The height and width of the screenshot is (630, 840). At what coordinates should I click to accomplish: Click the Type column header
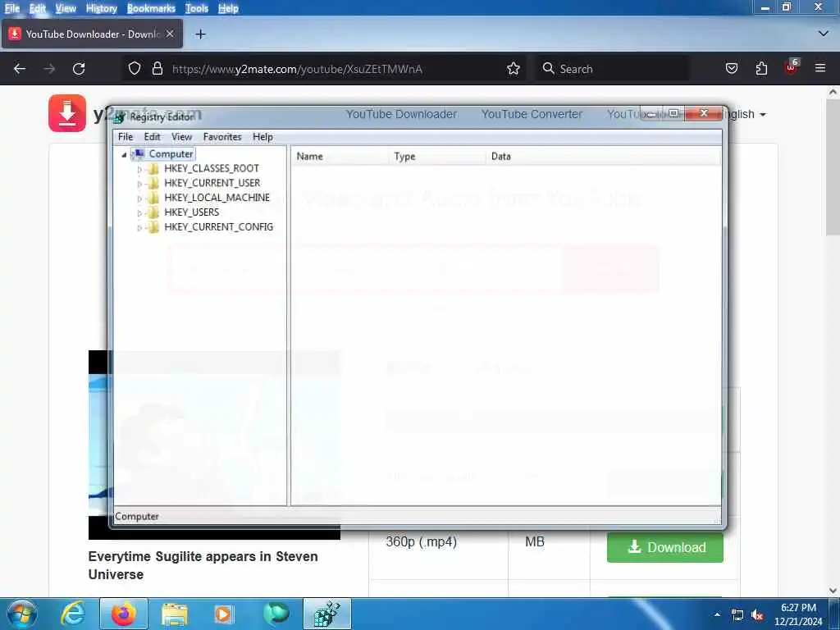click(x=437, y=157)
